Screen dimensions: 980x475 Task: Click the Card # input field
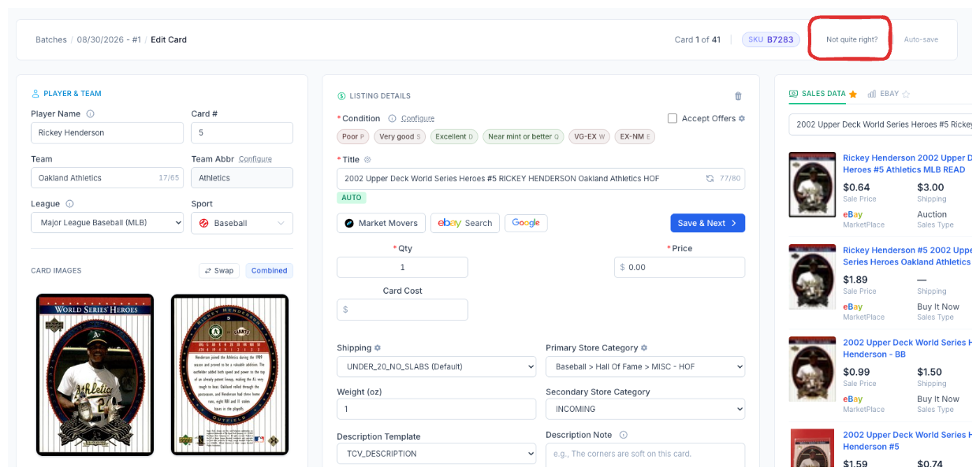242,132
